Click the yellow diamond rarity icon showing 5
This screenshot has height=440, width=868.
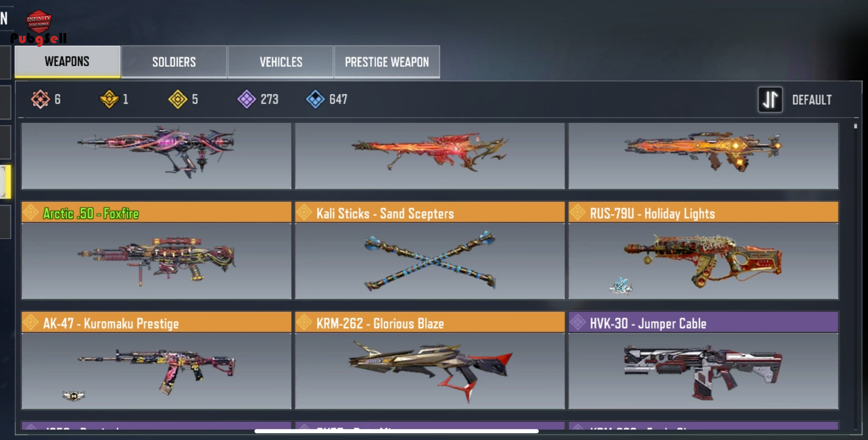tap(178, 99)
